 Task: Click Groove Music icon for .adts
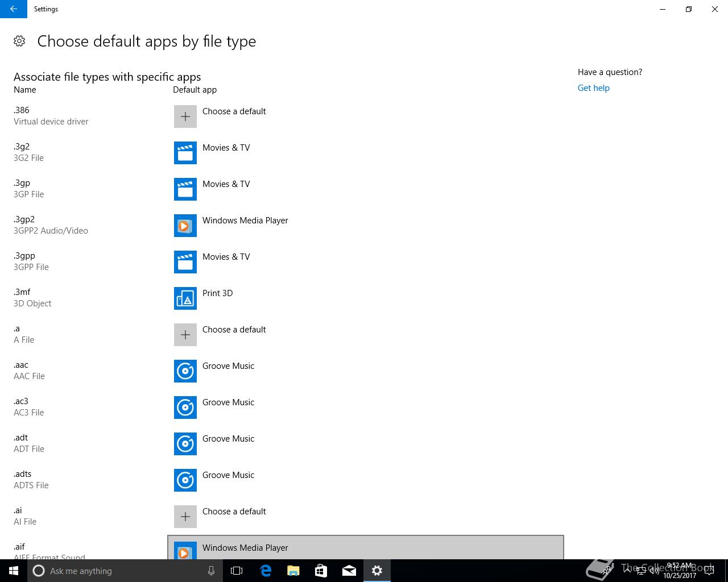pyautogui.click(x=185, y=480)
